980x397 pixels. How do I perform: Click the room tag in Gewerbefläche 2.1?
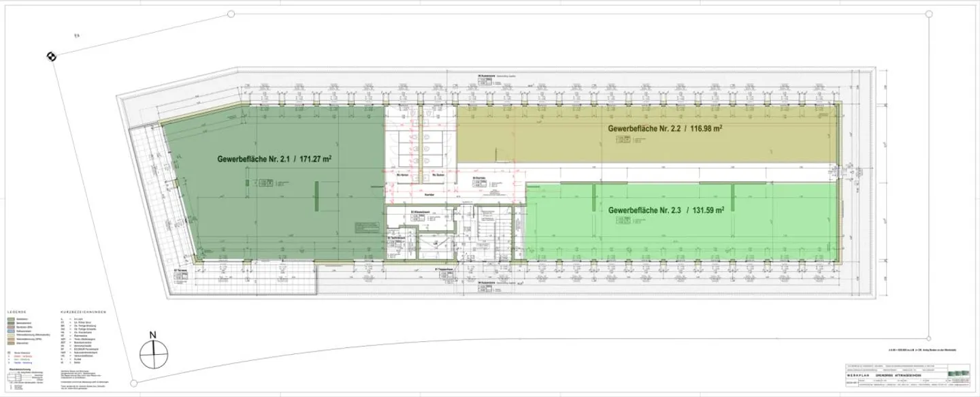[x=262, y=182]
